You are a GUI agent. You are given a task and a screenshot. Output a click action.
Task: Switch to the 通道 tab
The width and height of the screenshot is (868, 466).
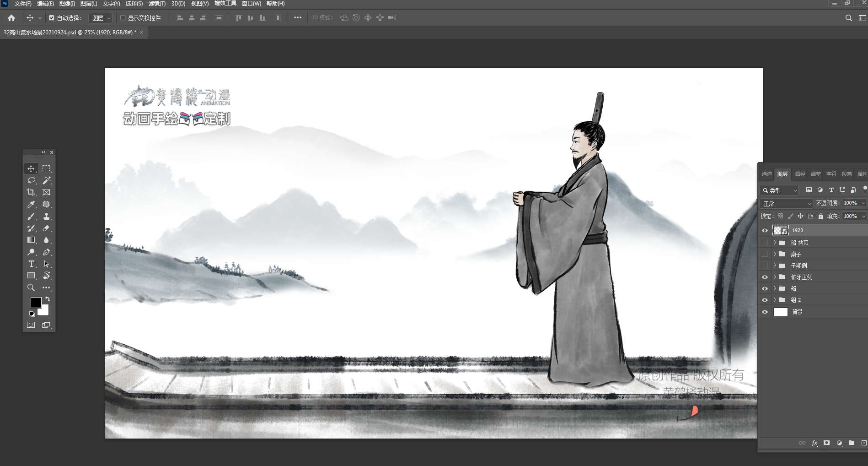pos(766,174)
